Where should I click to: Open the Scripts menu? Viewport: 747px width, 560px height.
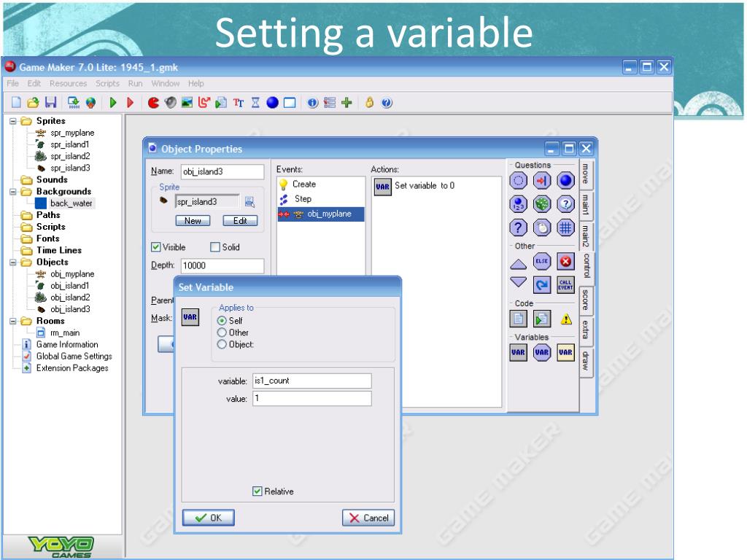point(108,83)
